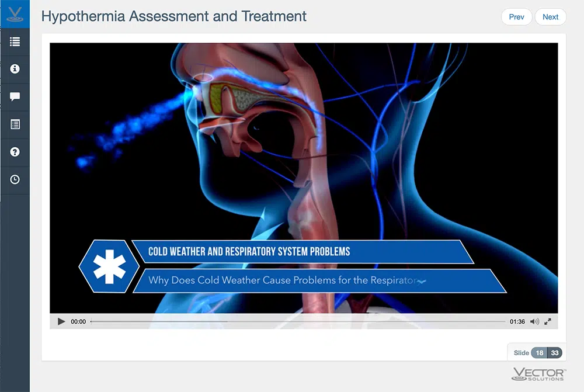The image size is (584, 392).
Task: Play the video
Action: [x=61, y=321]
